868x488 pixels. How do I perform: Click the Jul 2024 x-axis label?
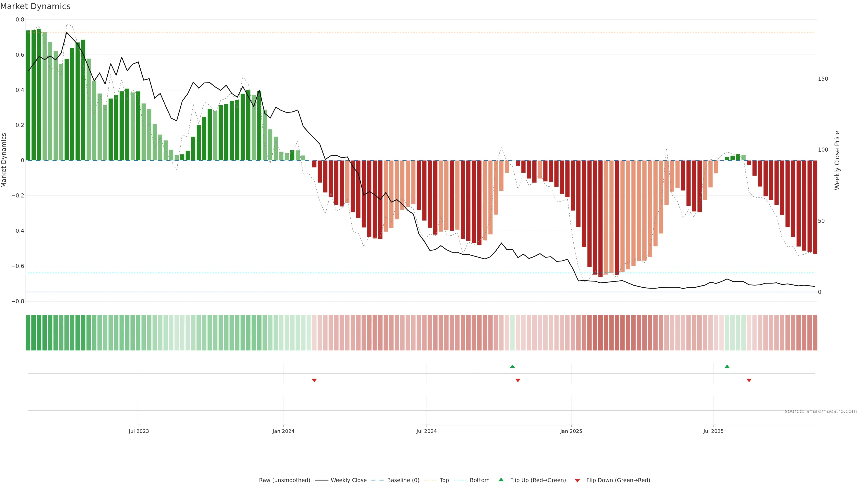(426, 431)
